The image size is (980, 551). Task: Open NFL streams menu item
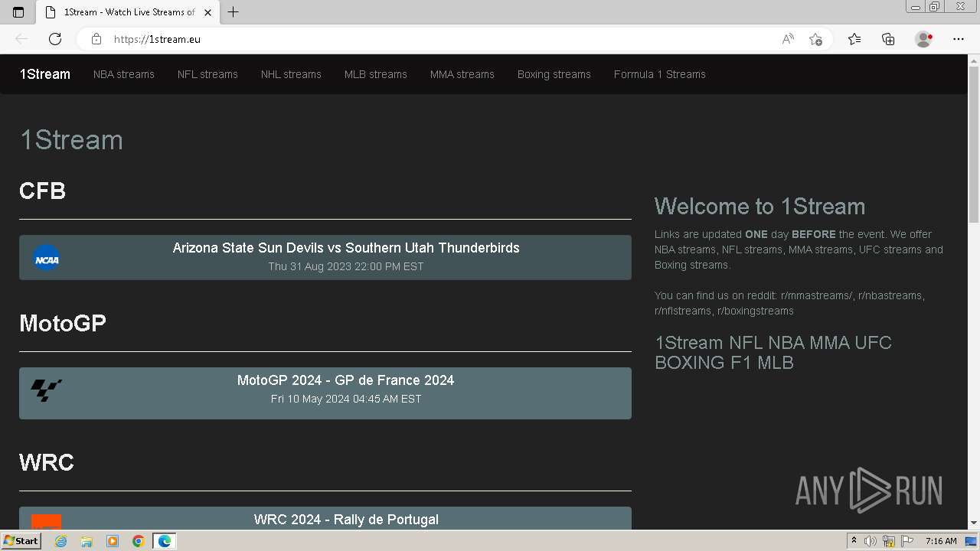point(207,74)
